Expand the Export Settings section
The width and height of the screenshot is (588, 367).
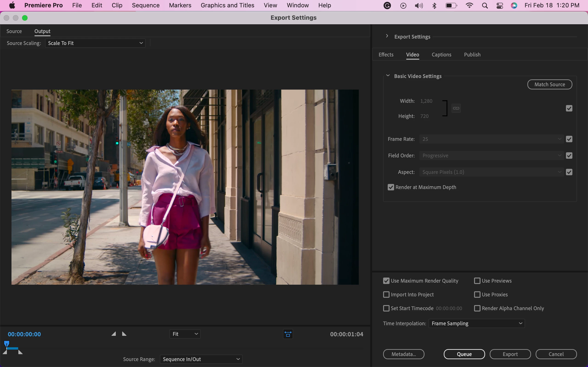coord(387,36)
